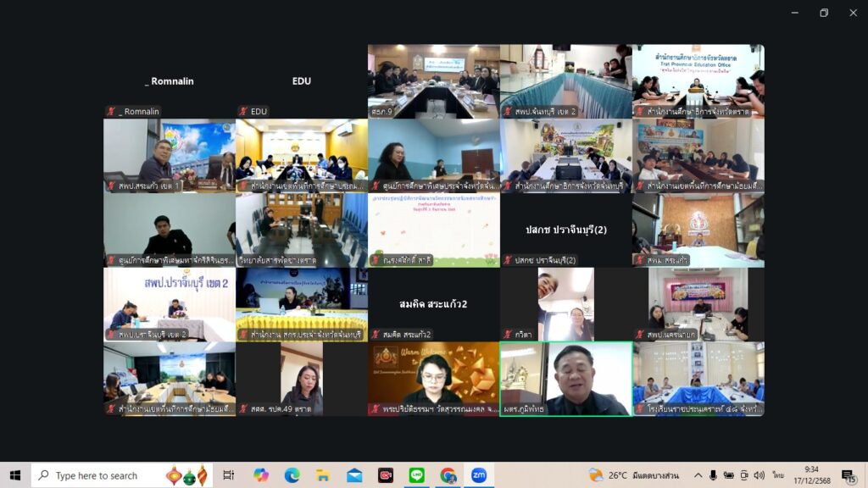The image size is (868, 488).
Task: Open the Copilot taskbar icon
Action: [261, 475]
